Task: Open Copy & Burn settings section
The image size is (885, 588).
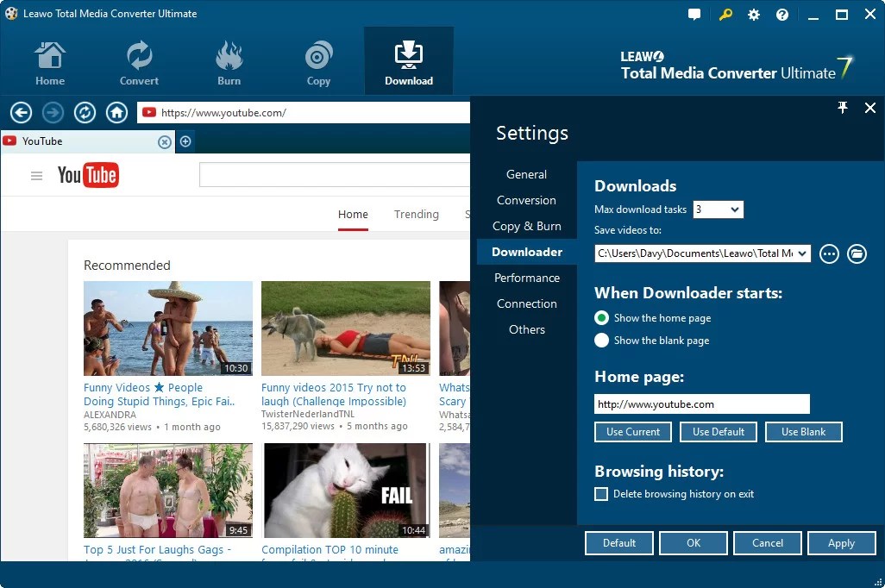Action: tap(526, 226)
